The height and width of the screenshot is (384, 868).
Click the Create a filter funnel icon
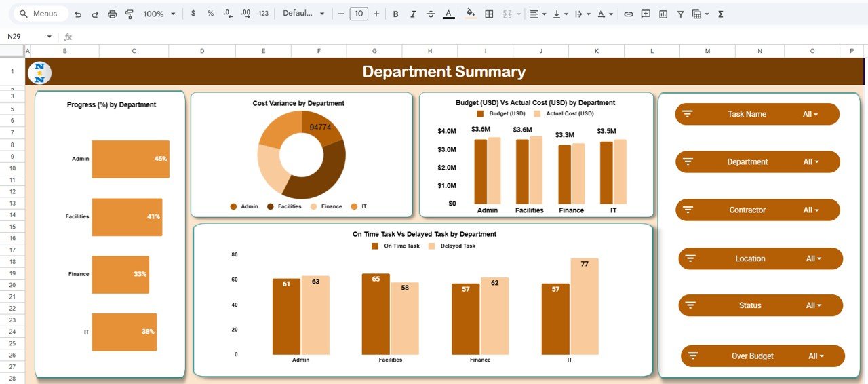pos(680,14)
